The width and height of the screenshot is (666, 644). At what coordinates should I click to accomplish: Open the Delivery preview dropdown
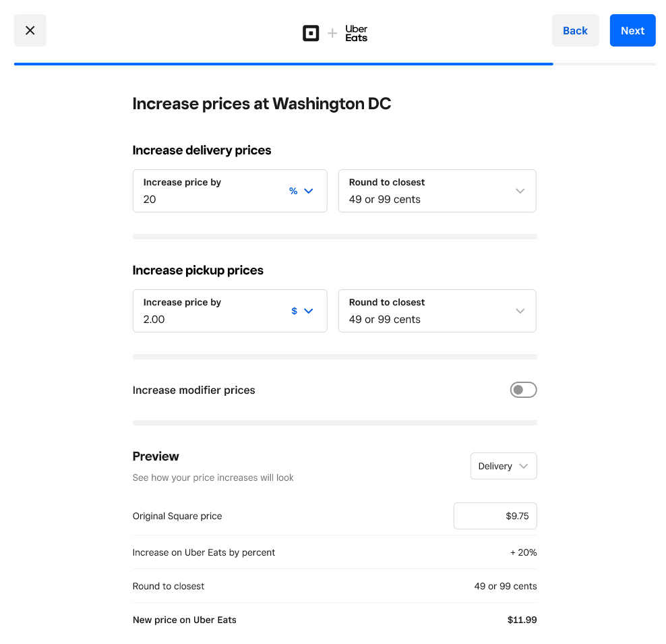tap(503, 466)
